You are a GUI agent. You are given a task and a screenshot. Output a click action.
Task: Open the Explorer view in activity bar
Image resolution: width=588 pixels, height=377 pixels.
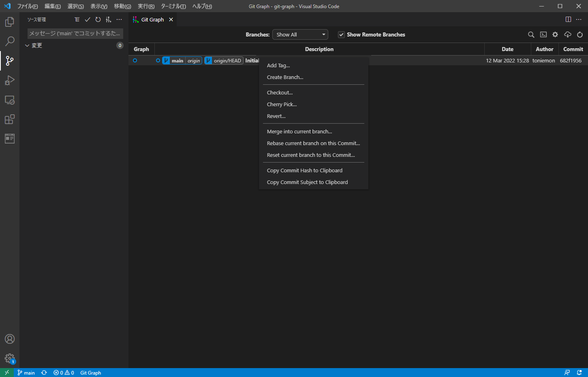(x=9, y=22)
